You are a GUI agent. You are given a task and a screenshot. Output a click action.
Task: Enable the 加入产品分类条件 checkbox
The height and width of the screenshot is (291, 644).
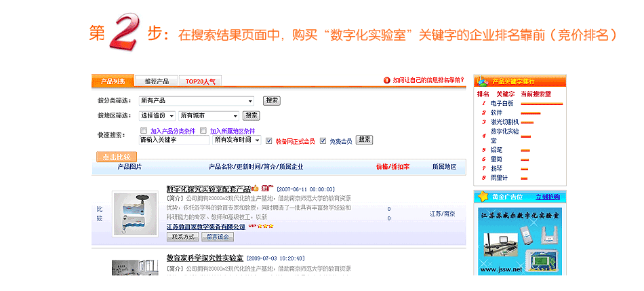click(x=144, y=130)
